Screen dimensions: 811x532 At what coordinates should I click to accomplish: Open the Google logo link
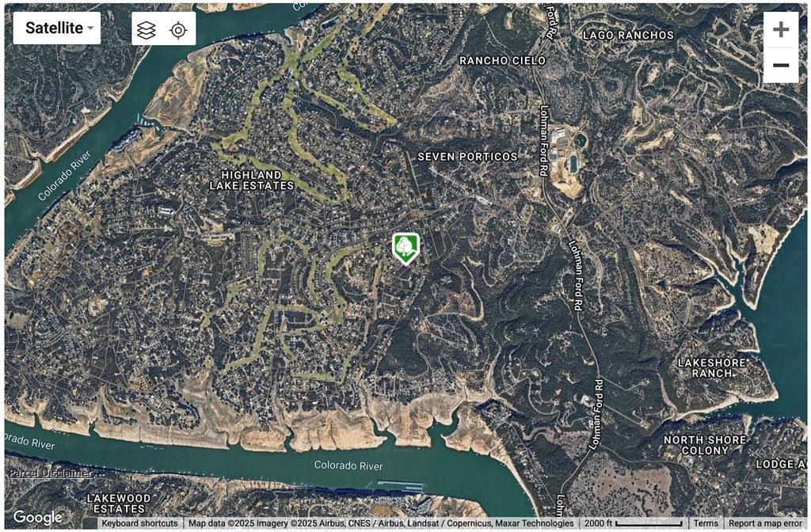37,517
